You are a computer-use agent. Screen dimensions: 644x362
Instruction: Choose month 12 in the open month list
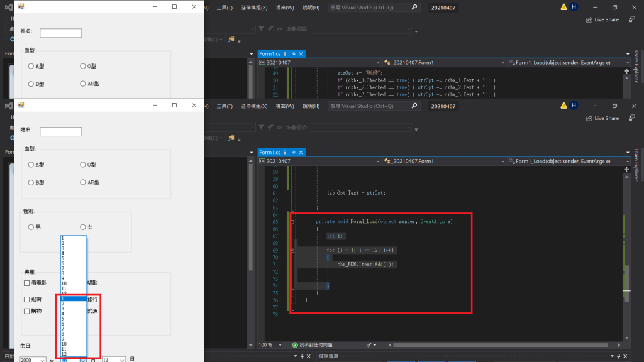pyautogui.click(x=74, y=354)
